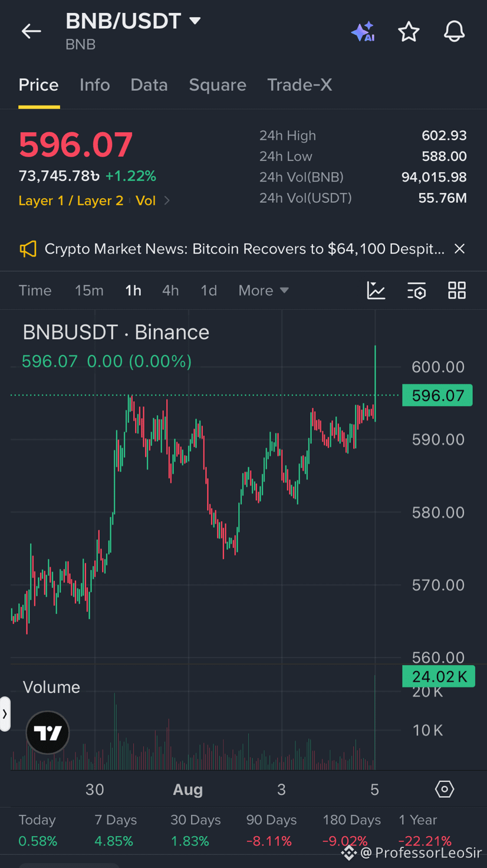Set a price alert with bell icon
The width and height of the screenshot is (487, 868).
[454, 31]
